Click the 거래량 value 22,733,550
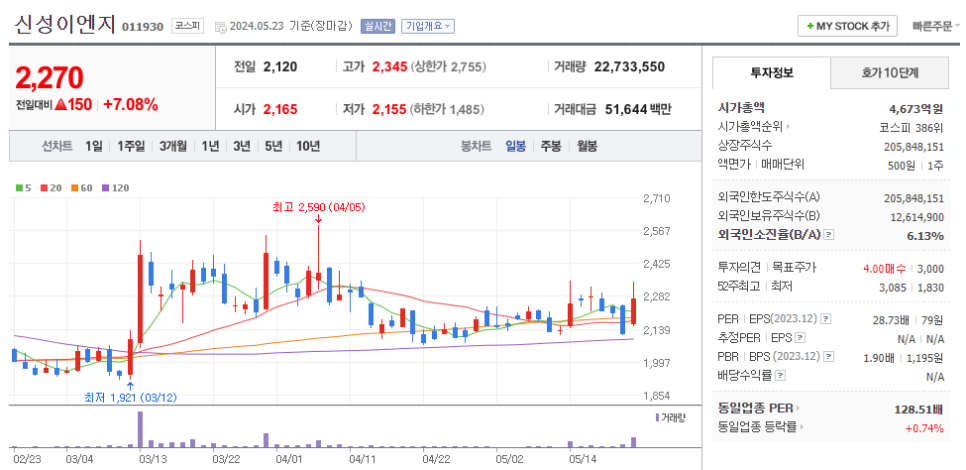This screenshot has width=966, height=470. pyautogui.click(x=630, y=67)
